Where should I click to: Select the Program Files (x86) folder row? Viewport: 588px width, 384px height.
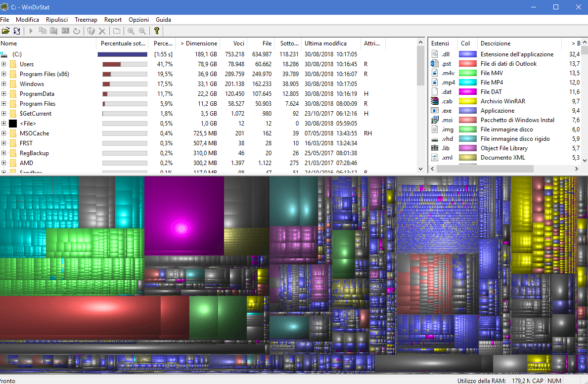pos(45,74)
